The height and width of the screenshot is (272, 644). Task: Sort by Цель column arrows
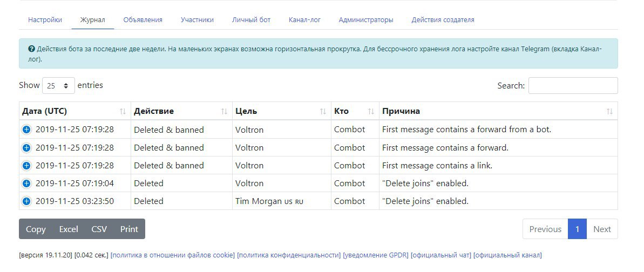[323, 111]
